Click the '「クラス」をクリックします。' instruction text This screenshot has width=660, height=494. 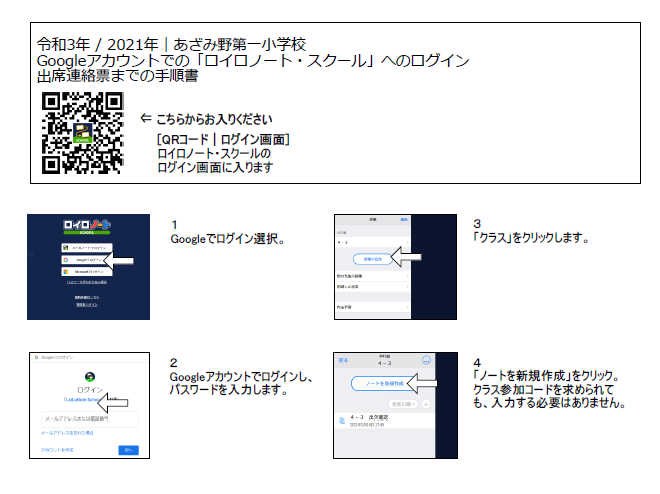(531, 238)
